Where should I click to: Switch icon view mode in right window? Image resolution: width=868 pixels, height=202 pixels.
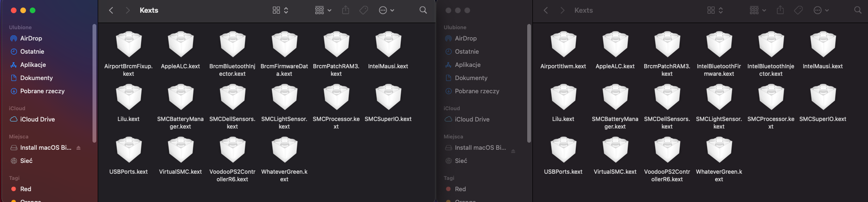pos(715,10)
